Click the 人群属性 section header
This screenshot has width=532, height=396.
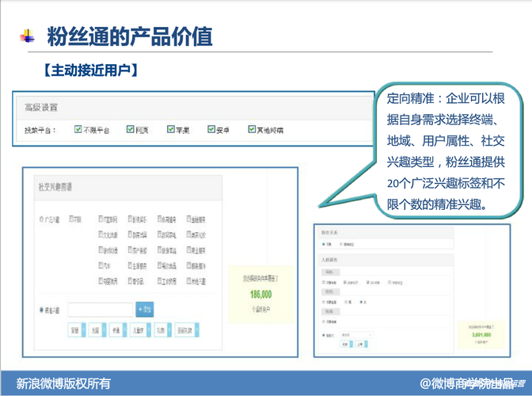click(386, 260)
